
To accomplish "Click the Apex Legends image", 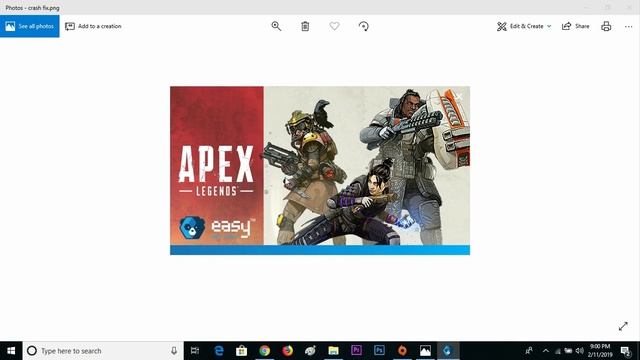I will coord(320,170).
